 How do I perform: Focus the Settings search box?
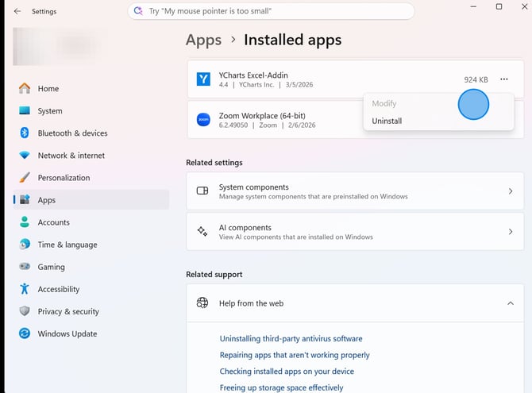(271, 11)
